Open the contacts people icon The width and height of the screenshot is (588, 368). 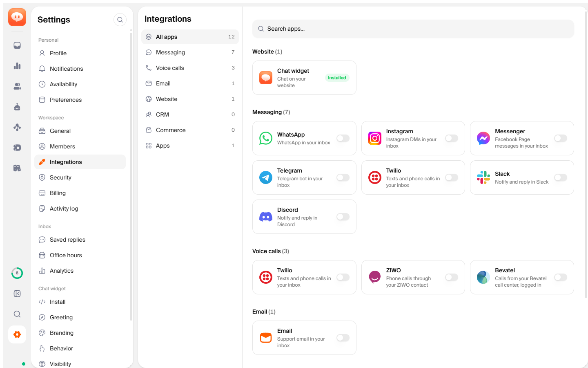17,86
